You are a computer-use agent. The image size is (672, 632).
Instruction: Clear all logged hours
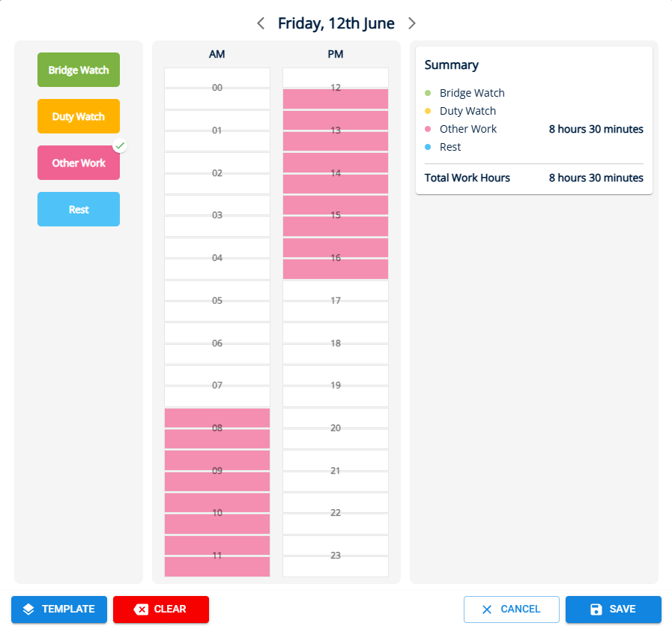(x=161, y=610)
